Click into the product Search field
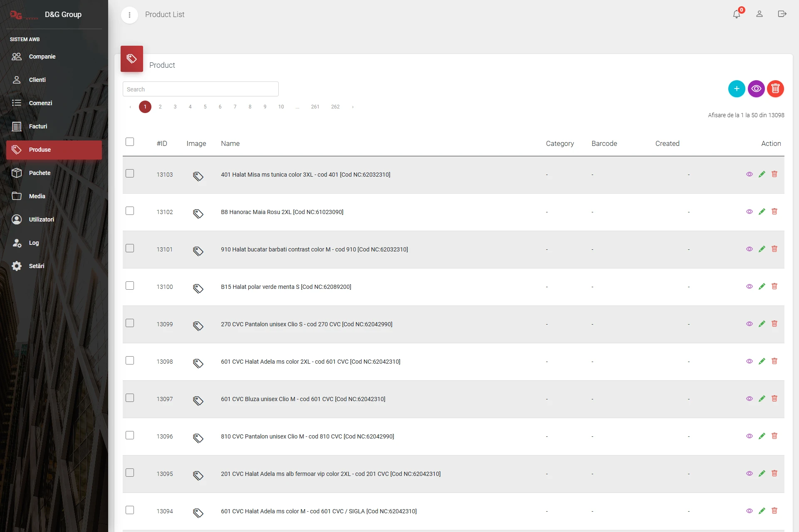The image size is (799, 532). point(200,89)
